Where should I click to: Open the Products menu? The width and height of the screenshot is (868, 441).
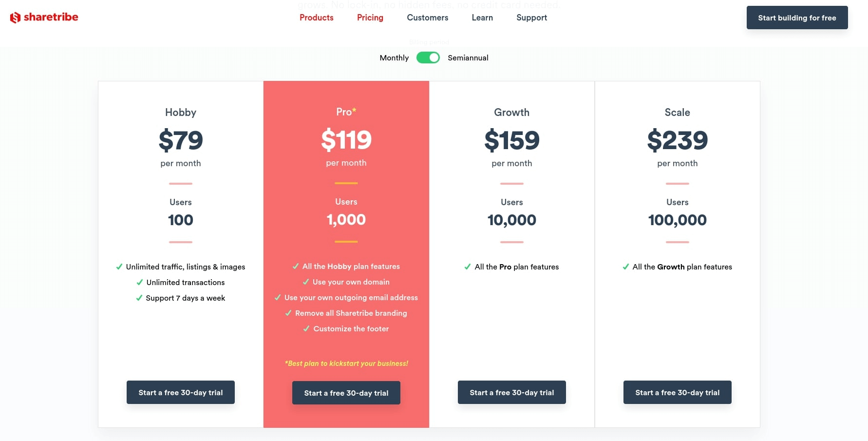(316, 18)
